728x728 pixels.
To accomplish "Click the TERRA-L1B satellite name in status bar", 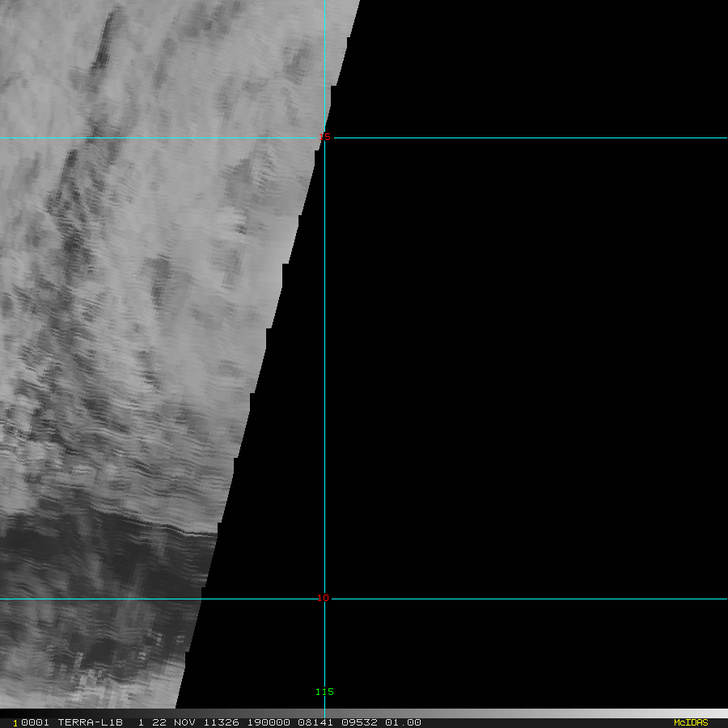I will click(90, 722).
